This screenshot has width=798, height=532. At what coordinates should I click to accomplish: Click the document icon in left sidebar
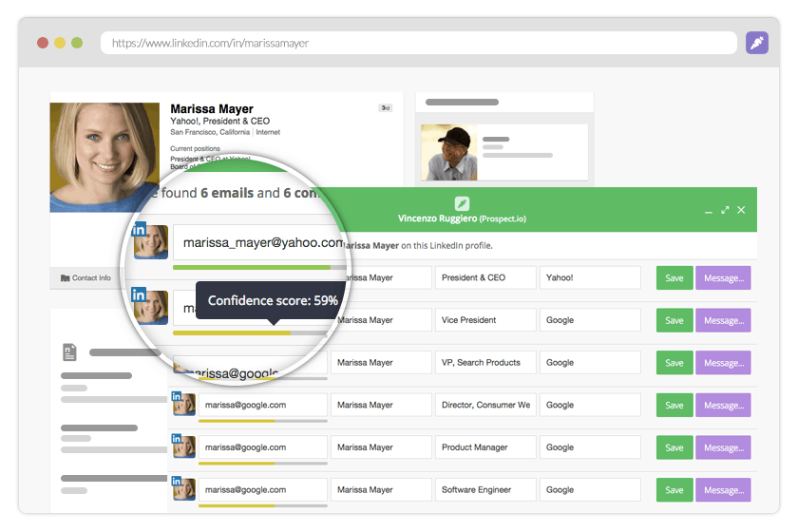69,351
